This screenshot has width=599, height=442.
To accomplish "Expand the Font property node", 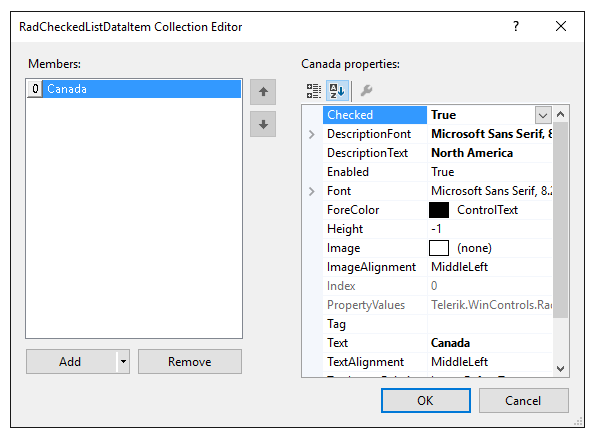I will [312, 191].
